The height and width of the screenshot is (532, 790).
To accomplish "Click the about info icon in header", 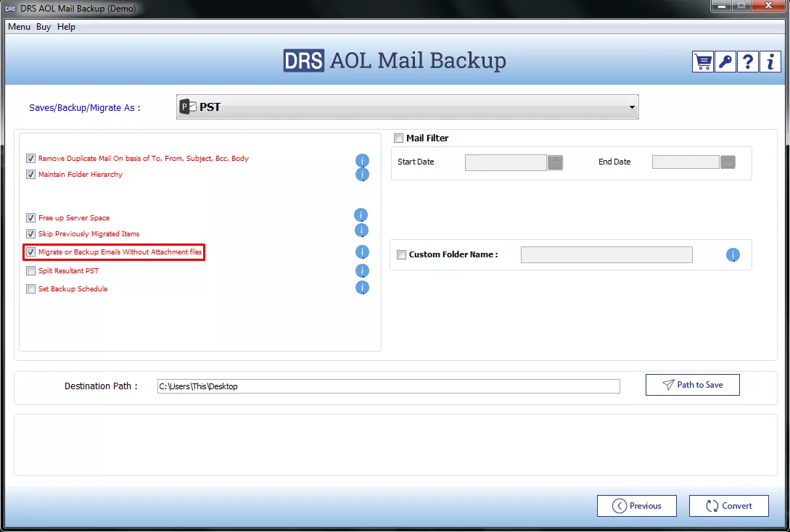I will [x=770, y=62].
